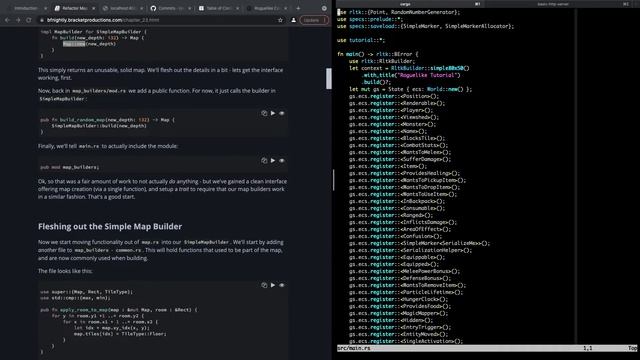Reload the current browser page
Screen dimensions: 640x360
(x=29, y=20)
